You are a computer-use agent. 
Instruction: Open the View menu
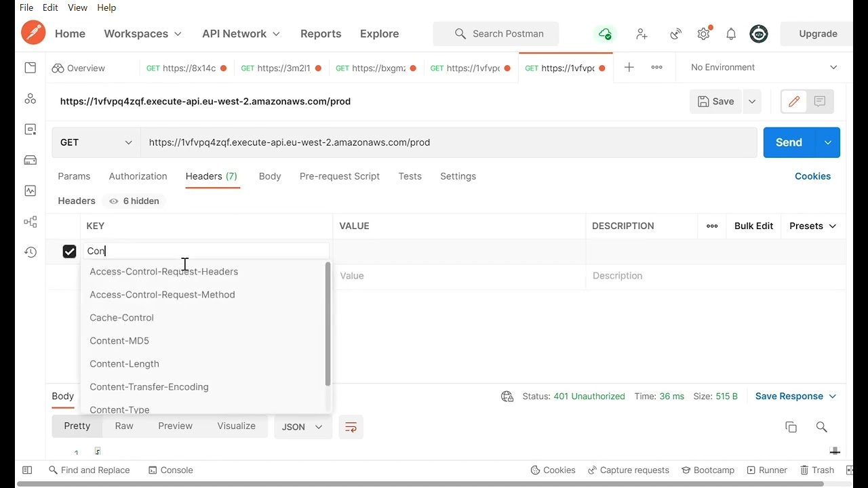click(77, 7)
